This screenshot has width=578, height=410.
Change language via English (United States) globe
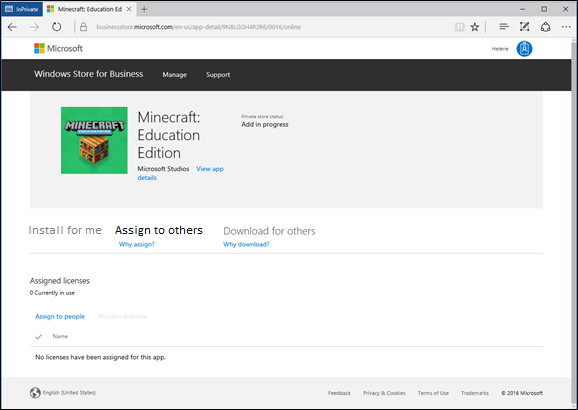pos(63,393)
